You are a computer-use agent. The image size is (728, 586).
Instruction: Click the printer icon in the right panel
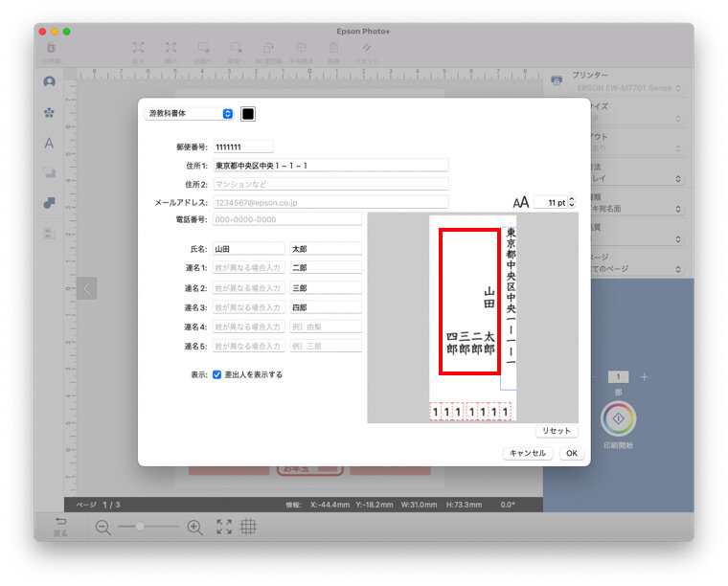(x=557, y=80)
